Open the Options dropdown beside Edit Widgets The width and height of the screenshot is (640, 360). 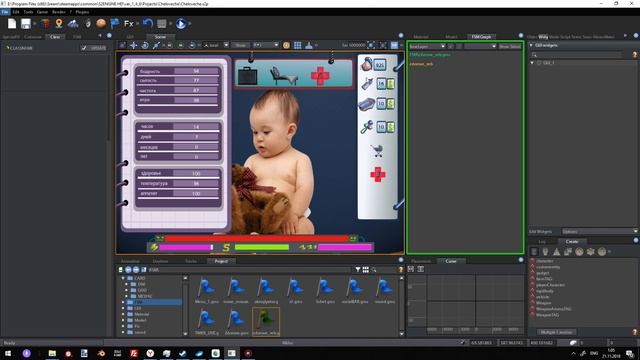(x=599, y=231)
